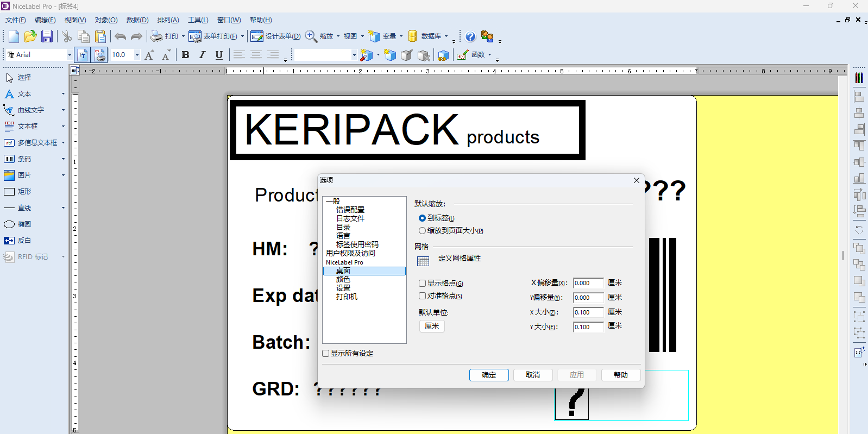Select 语言 in the options tree
The height and width of the screenshot is (434, 868).
(343, 236)
